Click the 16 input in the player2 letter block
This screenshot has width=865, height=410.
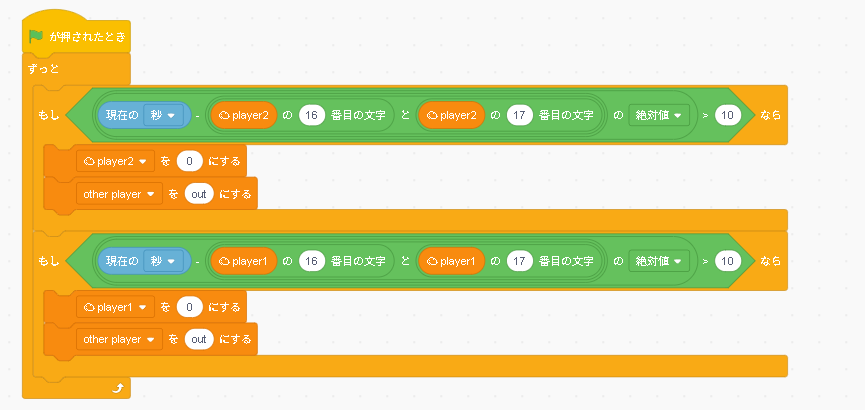point(312,115)
